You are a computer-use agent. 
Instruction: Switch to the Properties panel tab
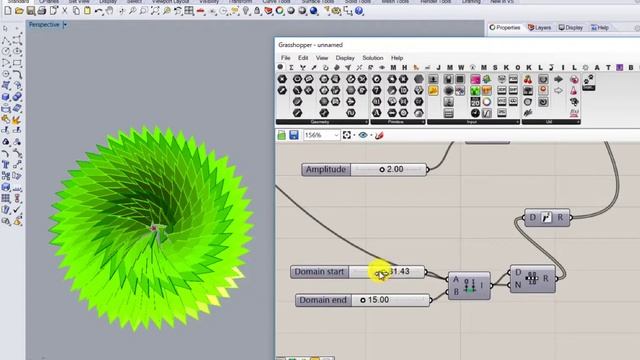pos(505,28)
